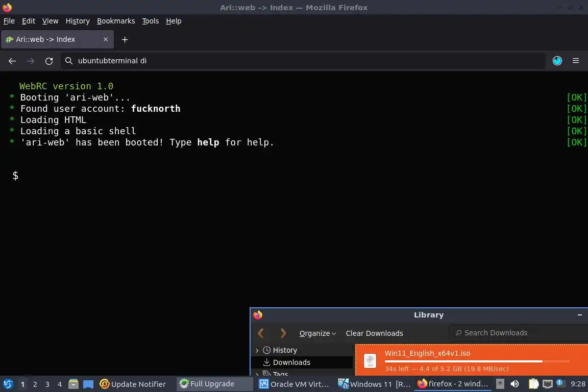Image resolution: width=588 pixels, height=392 pixels.
Task: Click the 'Loading a basic shell' line
Action: 78,131
